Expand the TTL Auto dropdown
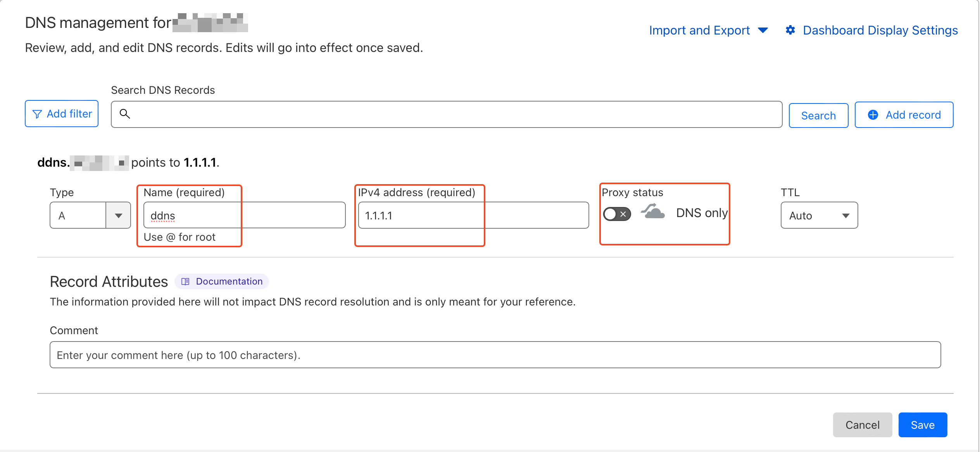The width and height of the screenshot is (980, 452). pos(819,216)
